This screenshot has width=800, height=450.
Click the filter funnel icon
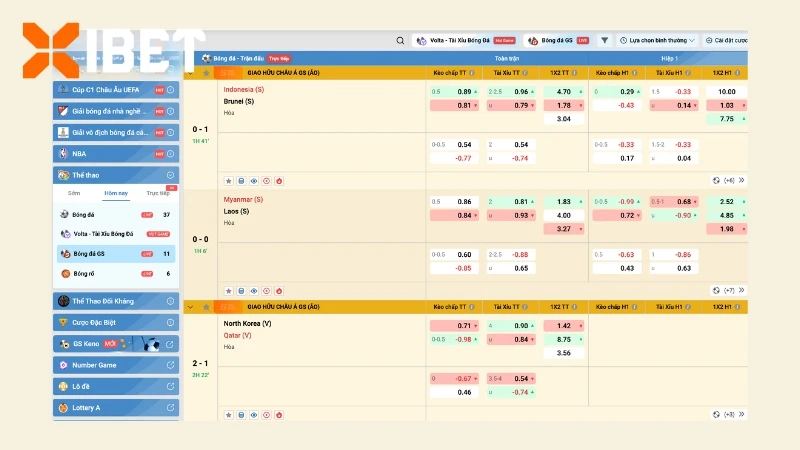point(604,40)
